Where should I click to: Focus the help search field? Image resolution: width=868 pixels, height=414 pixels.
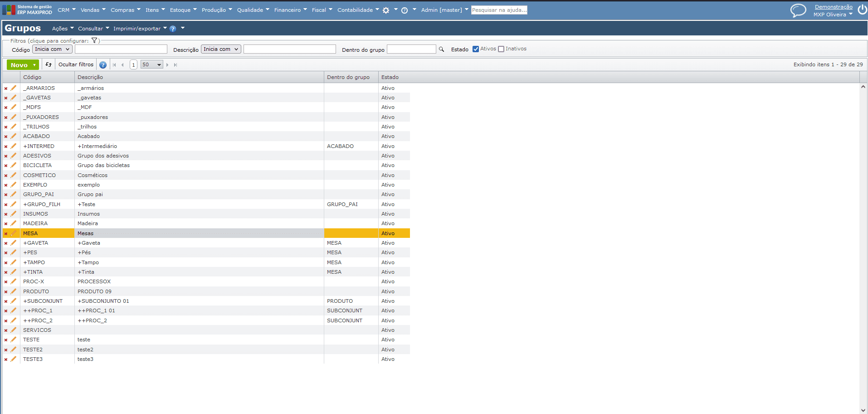pos(499,10)
